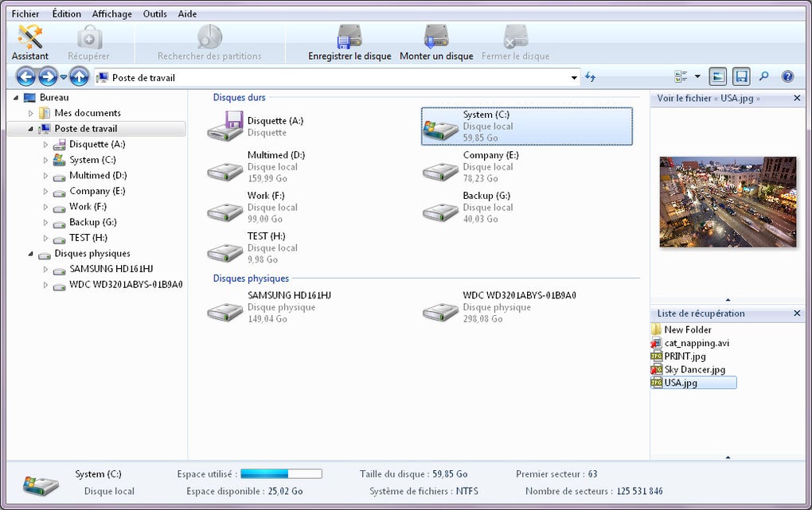The image size is (812, 510).
Task: Open the Fichier menu
Action: click(25, 14)
